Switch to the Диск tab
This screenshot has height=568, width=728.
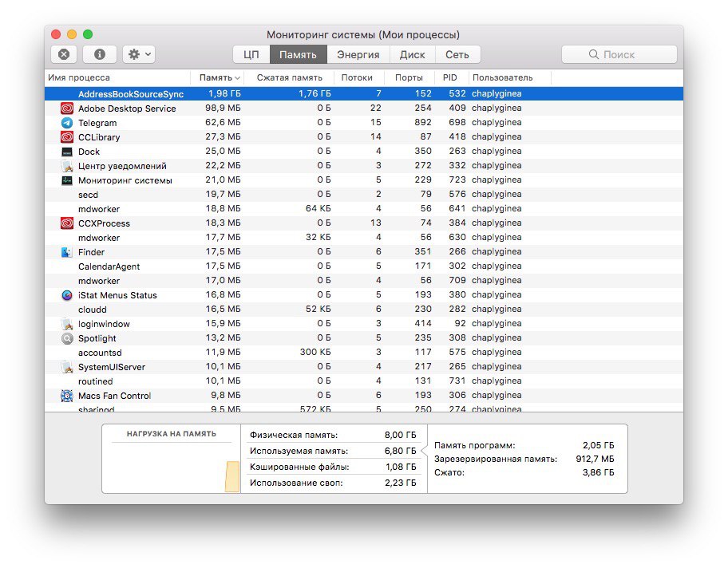pyautogui.click(x=412, y=54)
